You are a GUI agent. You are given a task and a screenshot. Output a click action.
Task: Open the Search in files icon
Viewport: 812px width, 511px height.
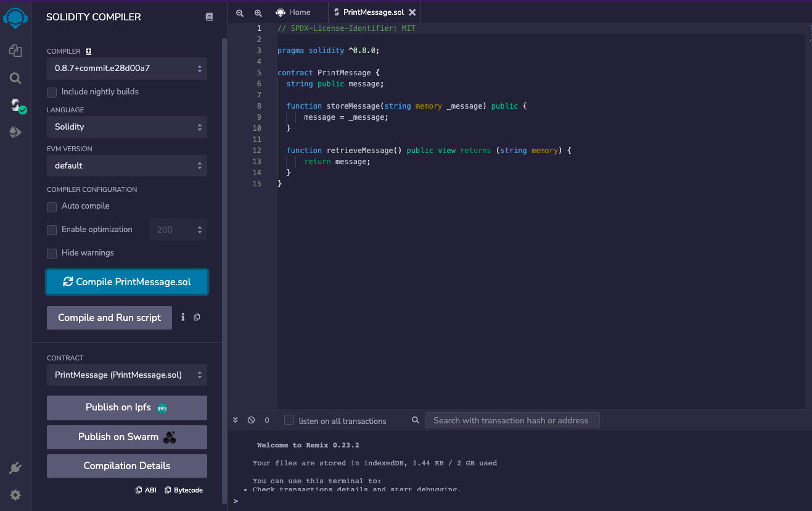[x=15, y=78]
